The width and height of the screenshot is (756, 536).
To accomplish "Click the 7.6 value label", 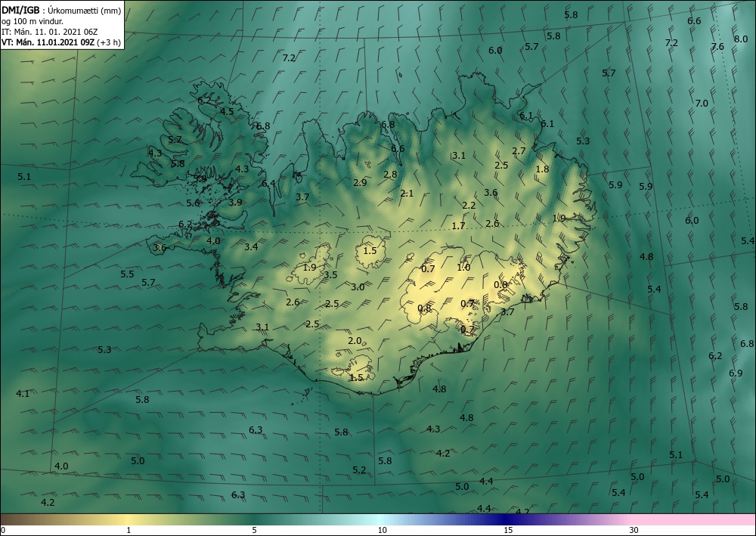I will (717, 47).
